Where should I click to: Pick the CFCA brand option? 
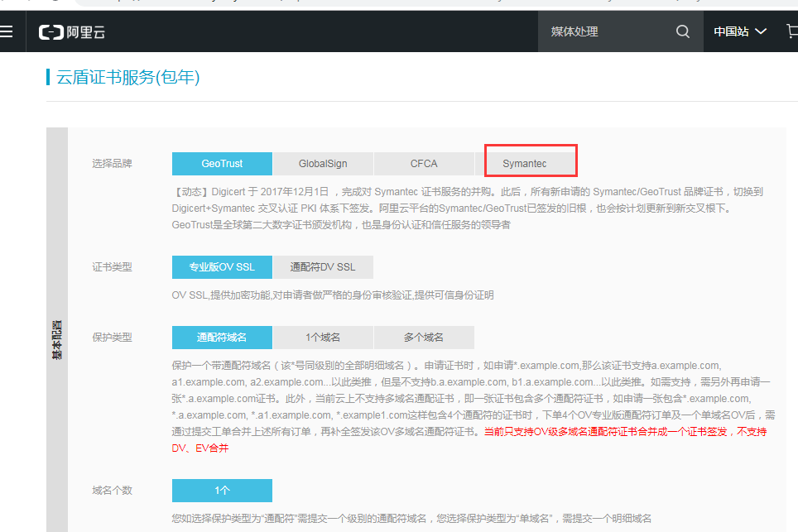coord(424,164)
